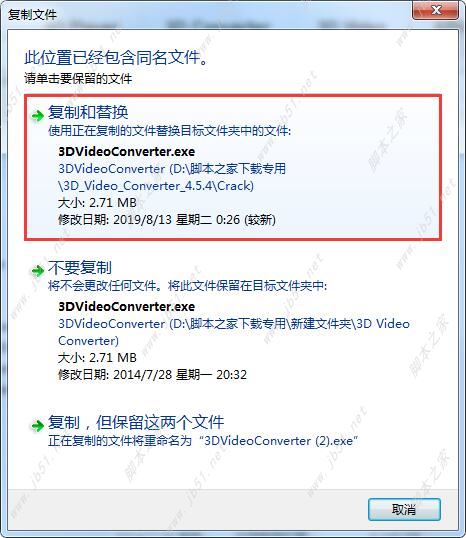
Task: Click the 大小: 2.71 MB line of the newer file
Action: point(97,202)
